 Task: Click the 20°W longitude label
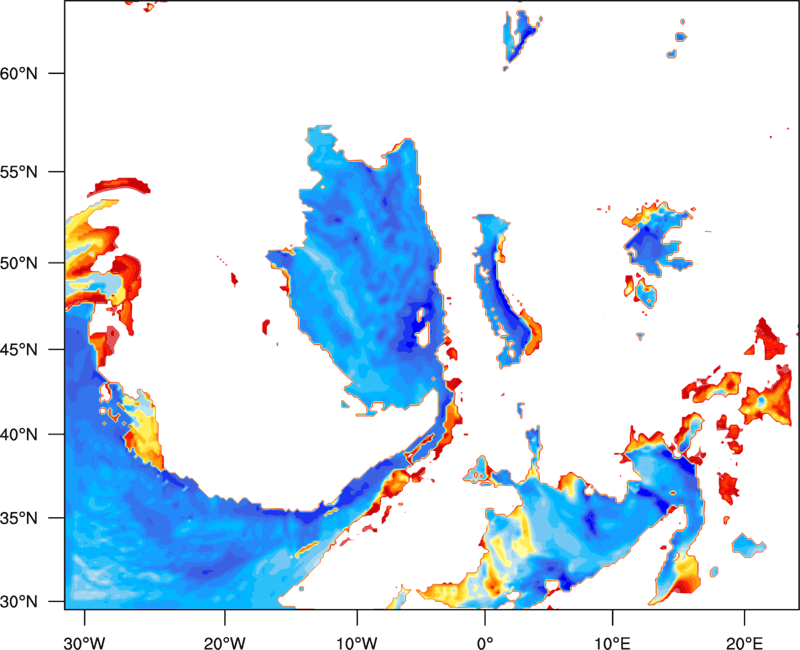pos(224,643)
